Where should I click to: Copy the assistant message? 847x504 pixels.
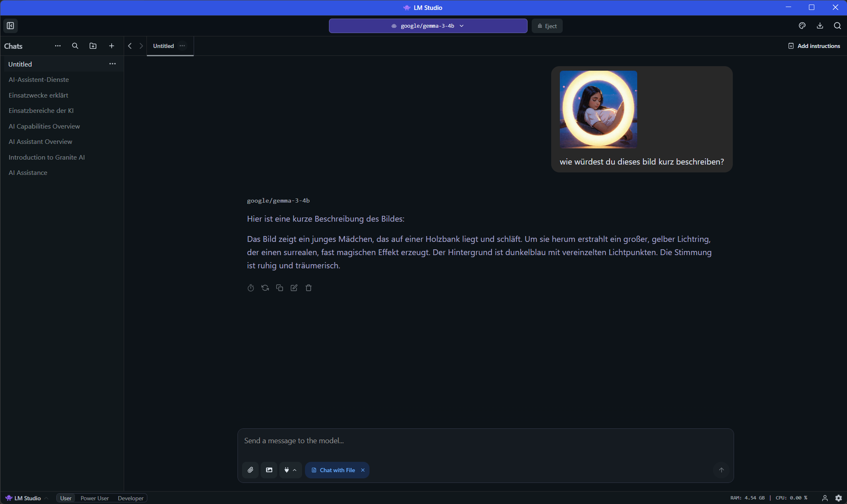click(x=280, y=288)
